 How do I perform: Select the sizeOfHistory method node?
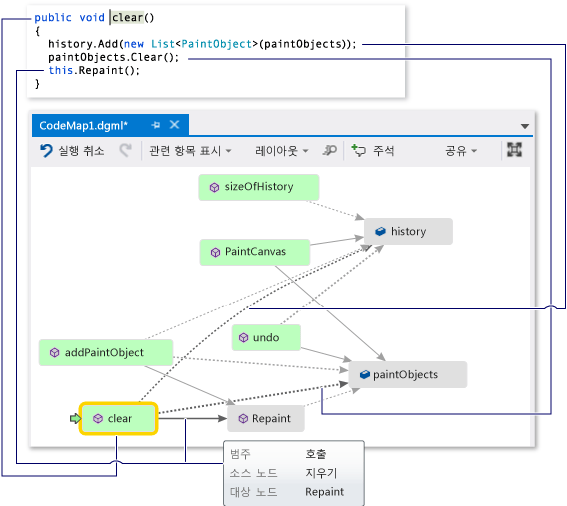(259, 187)
